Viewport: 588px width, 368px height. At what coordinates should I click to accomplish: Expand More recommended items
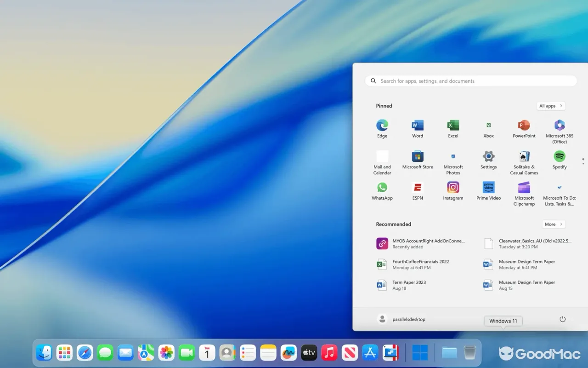554,224
